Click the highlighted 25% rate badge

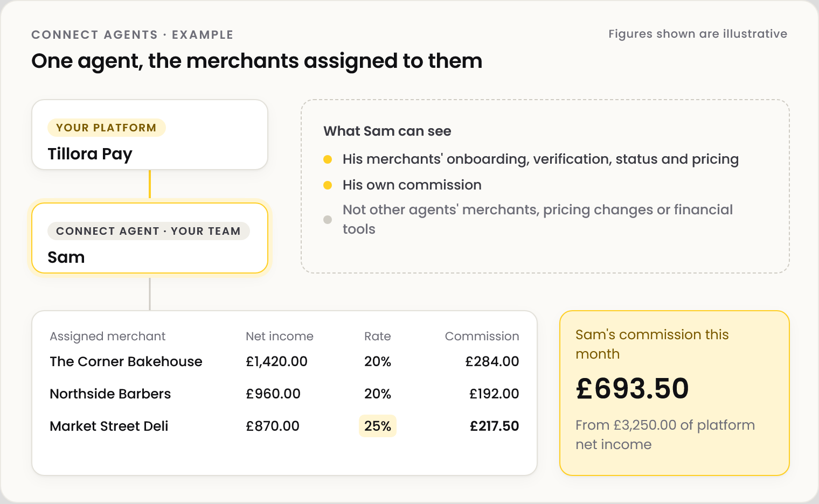378,426
